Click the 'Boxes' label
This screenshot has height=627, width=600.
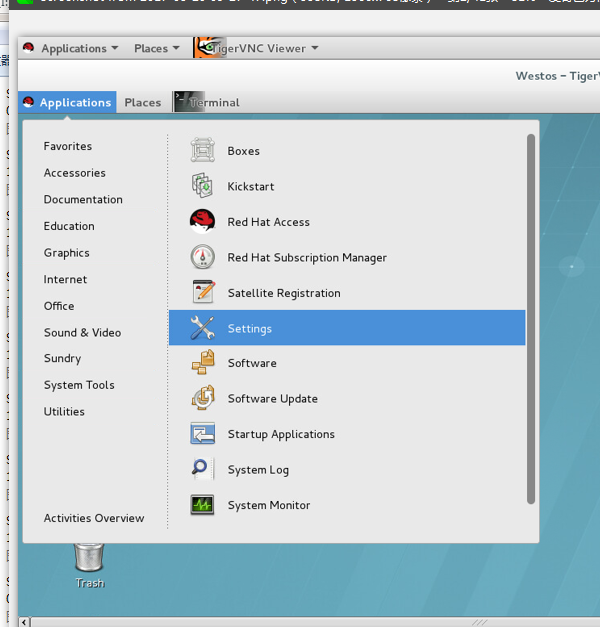(x=243, y=151)
